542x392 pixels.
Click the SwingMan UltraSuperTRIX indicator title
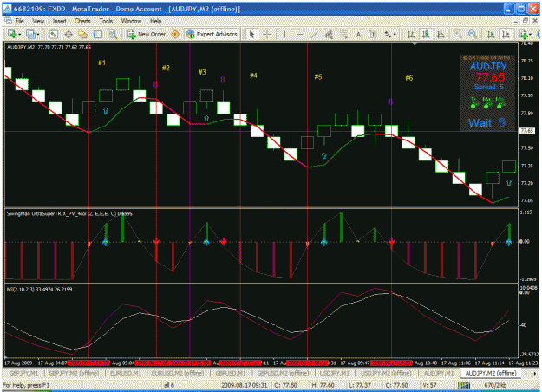[x=69, y=214]
